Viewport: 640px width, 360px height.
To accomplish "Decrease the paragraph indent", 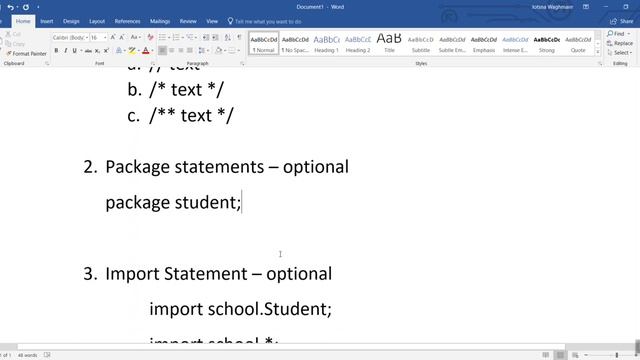I will coord(206,38).
